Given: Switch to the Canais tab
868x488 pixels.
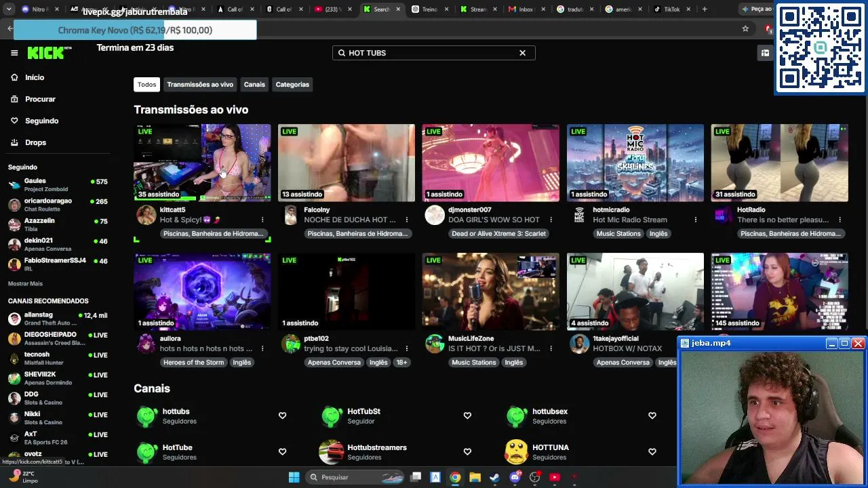Looking at the screenshot, I should click(x=254, y=85).
